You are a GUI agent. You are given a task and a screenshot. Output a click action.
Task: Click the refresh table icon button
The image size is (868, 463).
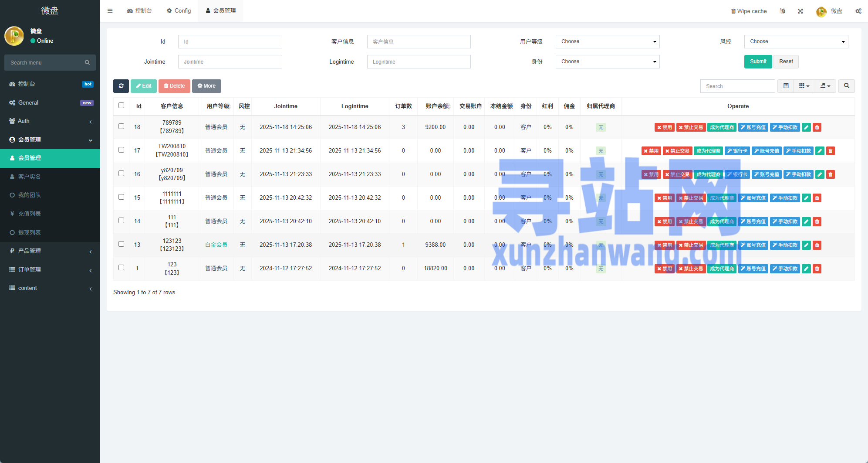point(121,86)
